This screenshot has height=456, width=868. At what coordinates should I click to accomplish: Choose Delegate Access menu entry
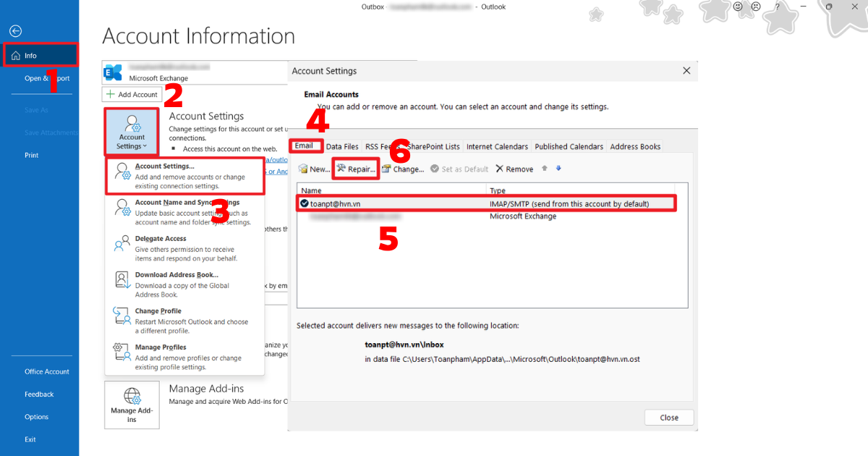(185, 248)
